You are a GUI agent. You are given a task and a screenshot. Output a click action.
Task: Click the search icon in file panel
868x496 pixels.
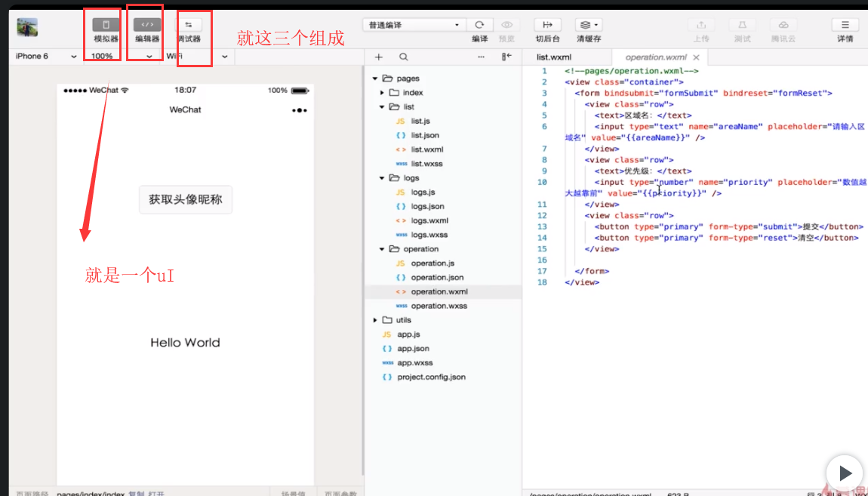404,57
